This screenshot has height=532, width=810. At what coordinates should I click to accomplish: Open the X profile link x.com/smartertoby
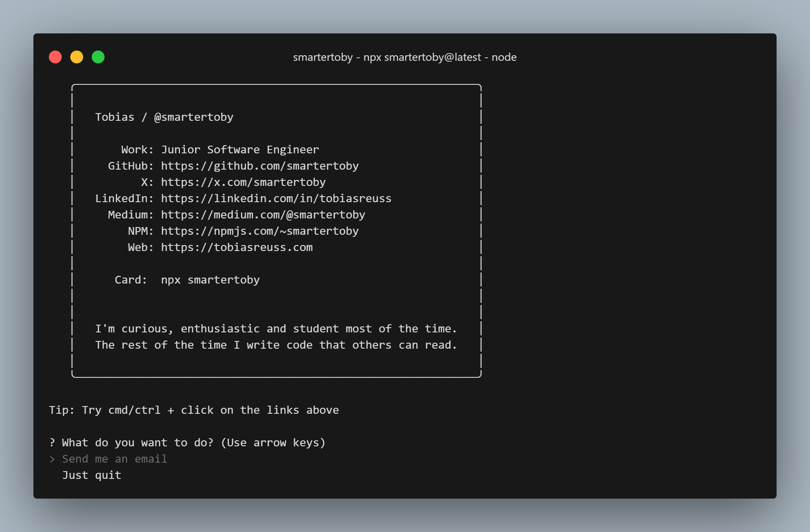[243, 182]
